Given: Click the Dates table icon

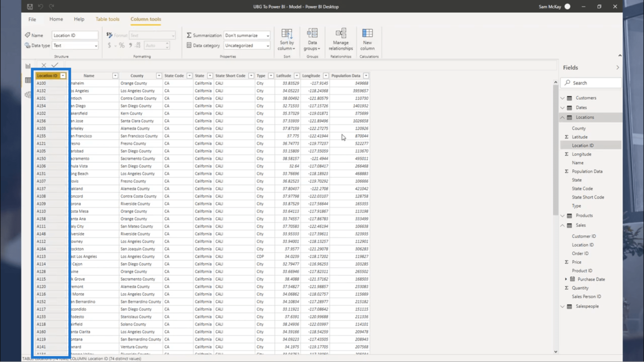Looking at the screenshot, I should [570, 108].
